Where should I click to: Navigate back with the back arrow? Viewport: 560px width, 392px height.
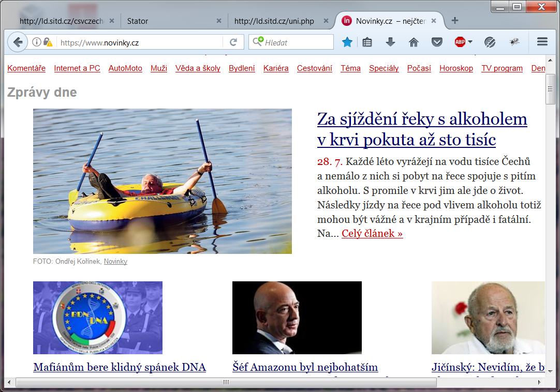[x=17, y=41]
